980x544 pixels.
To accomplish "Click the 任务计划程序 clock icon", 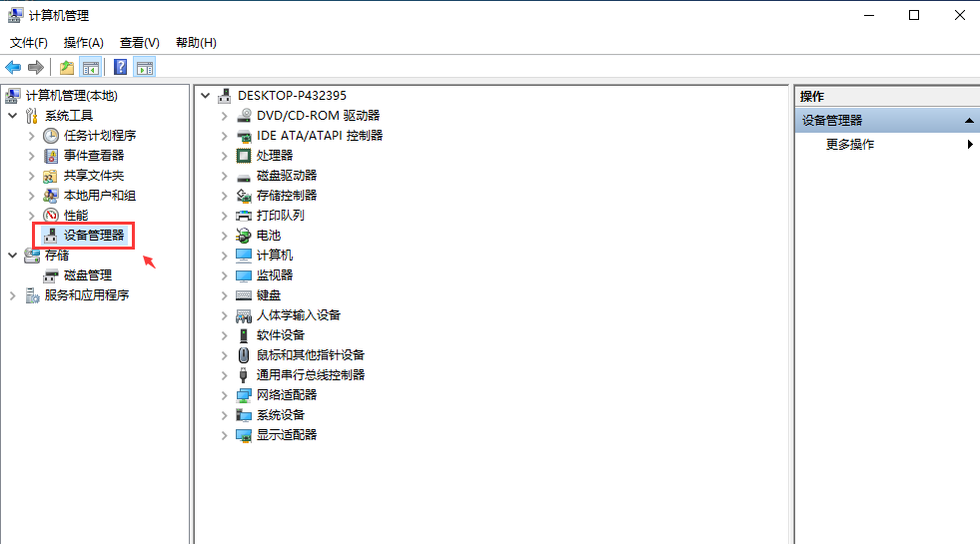I will pos(51,136).
